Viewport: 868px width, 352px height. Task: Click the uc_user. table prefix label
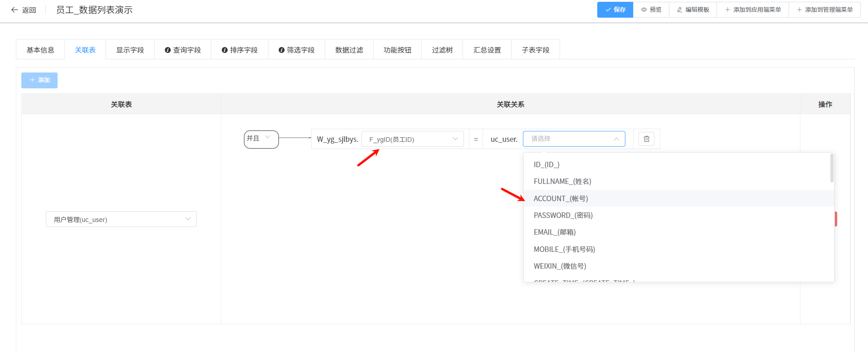tap(504, 139)
